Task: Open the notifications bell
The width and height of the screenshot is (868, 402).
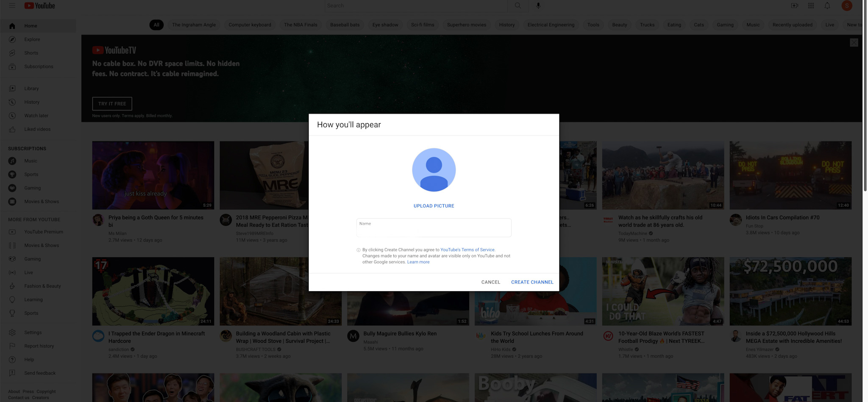Action: (x=827, y=6)
